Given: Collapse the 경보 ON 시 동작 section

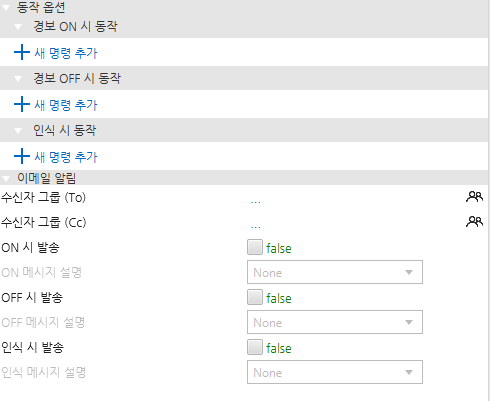Looking at the screenshot, I should pyautogui.click(x=18, y=26).
